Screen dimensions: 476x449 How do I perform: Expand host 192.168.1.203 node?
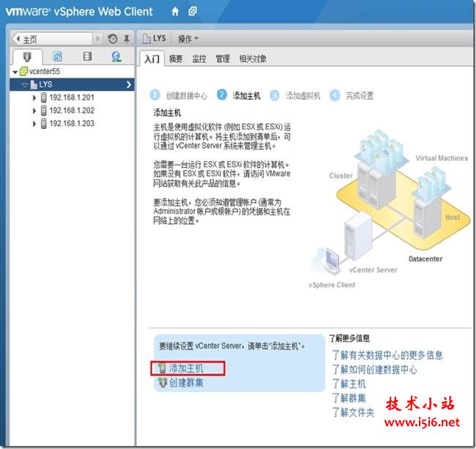(x=34, y=124)
